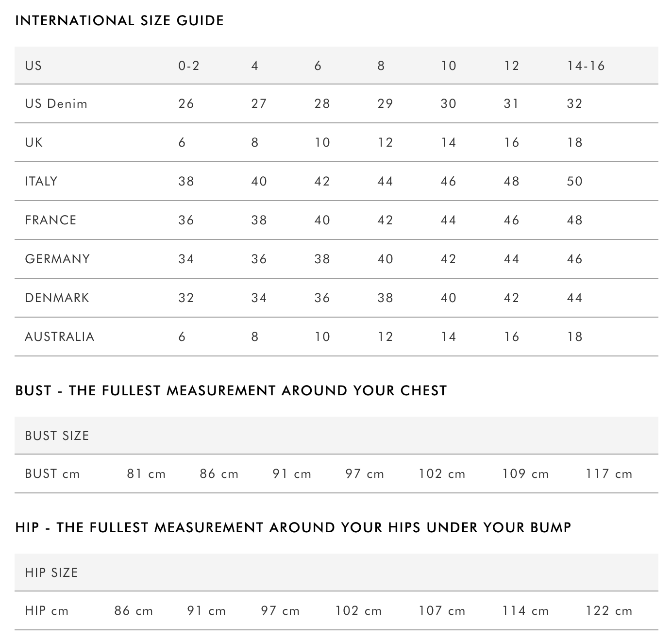This screenshot has height=642, width=672.
Task: Click the GERMANY row label
Action: click(x=57, y=259)
